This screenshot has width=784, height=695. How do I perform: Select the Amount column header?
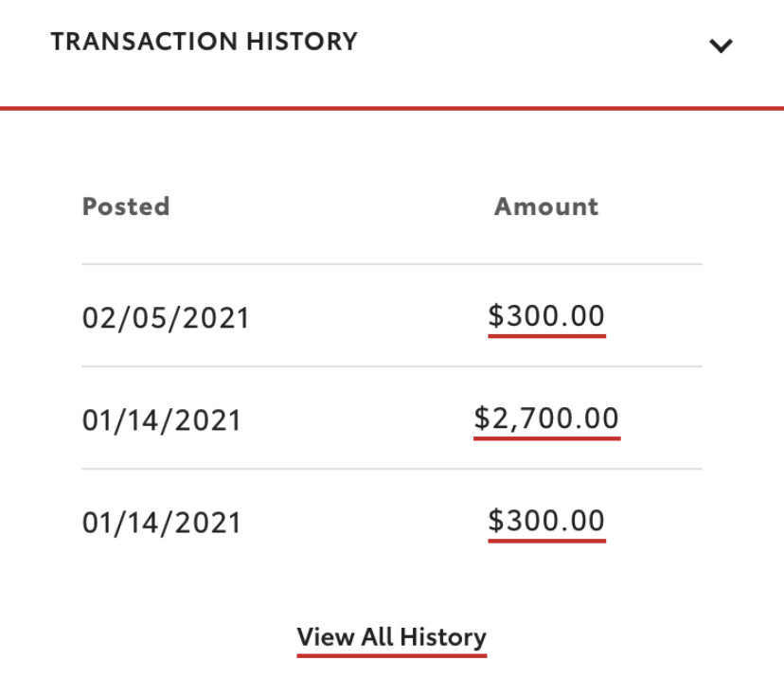pyautogui.click(x=546, y=206)
